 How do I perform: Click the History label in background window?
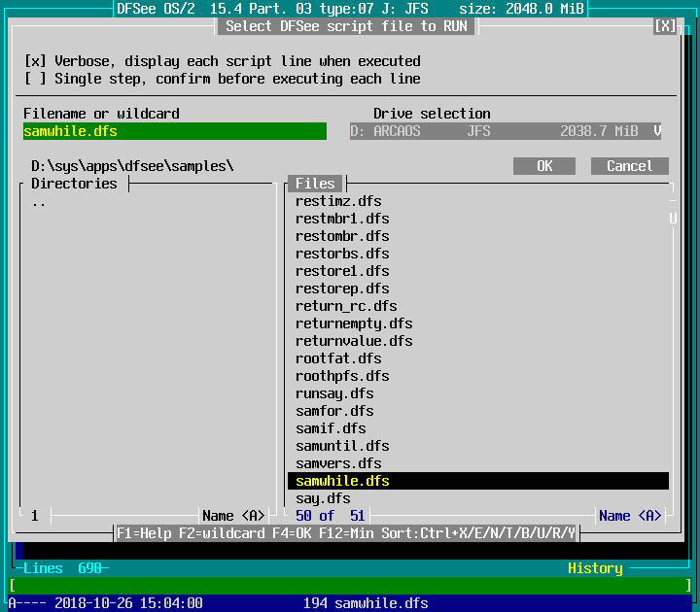click(595, 568)
